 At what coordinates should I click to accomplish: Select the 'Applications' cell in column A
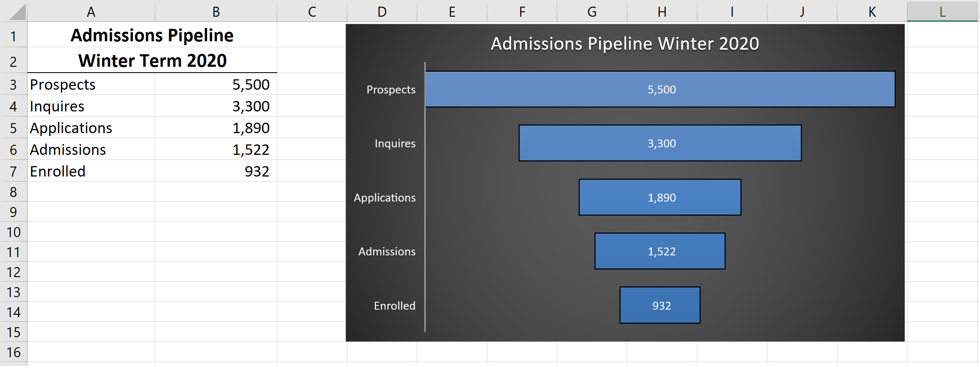91,128
